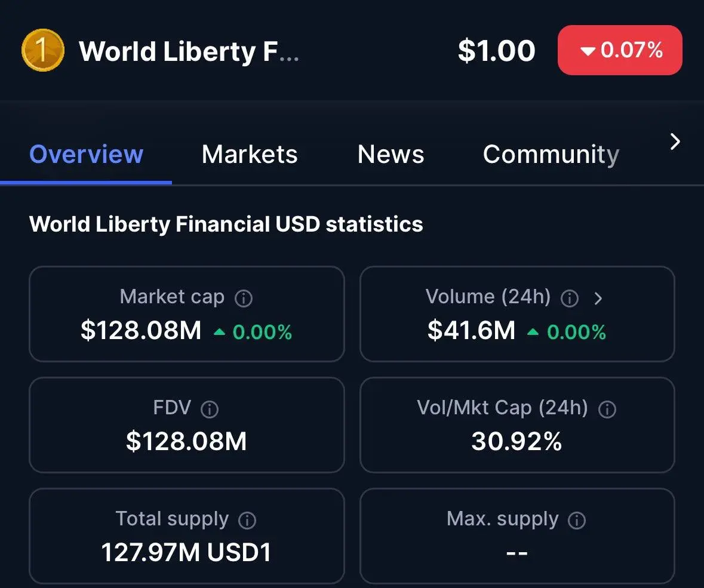Image resolution: width=704 pixels, height=588 pixels.
Task: Click the 30.92% Vol/Mkt Cap value
Action: (517, 441)
